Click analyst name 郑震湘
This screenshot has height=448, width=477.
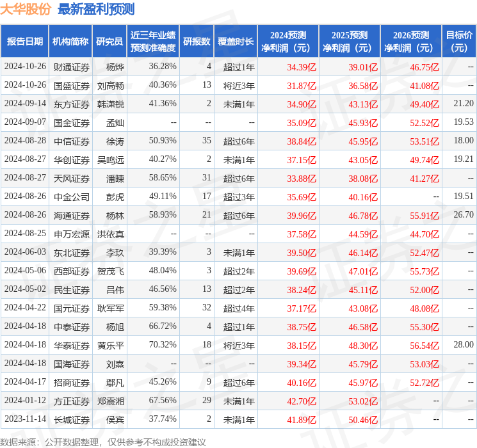pyautogui.click(x=110, y=401)
